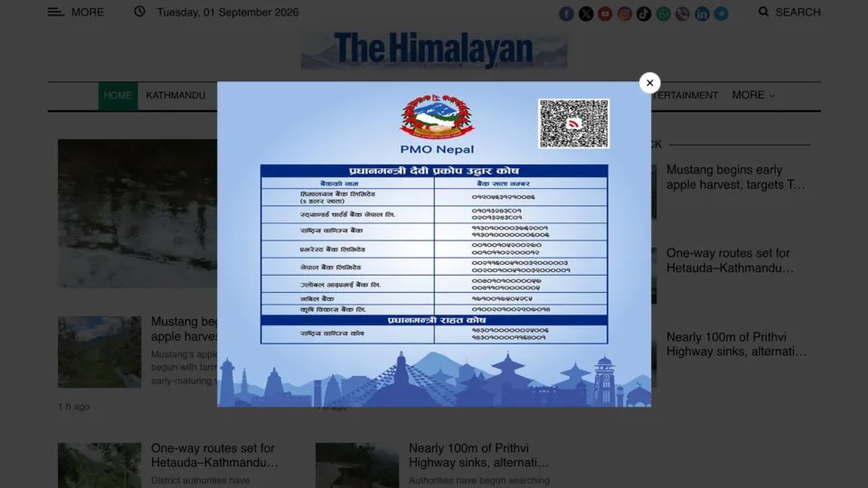
Task: Click the clock icon beside the date
Action: [139, 11]
